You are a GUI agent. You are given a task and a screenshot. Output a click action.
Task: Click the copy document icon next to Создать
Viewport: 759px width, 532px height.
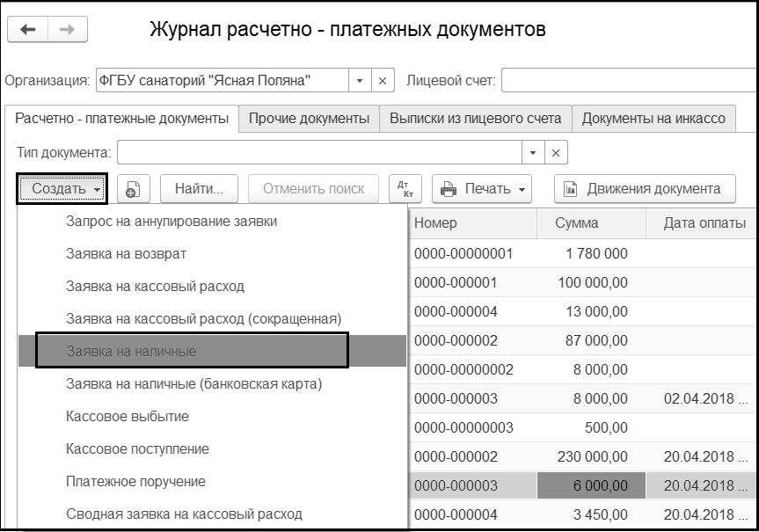(133, 189)
